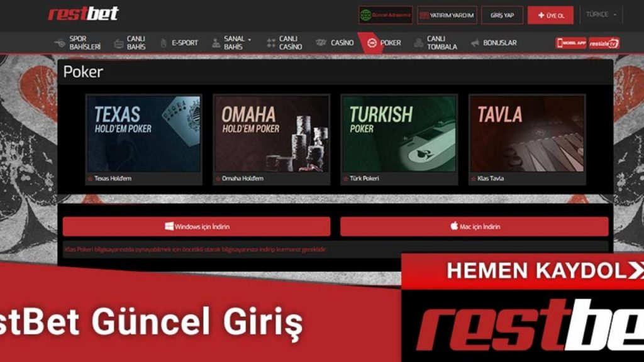
Task: Click the Windows için İndirin download button
Action: [x=196, y=226]
